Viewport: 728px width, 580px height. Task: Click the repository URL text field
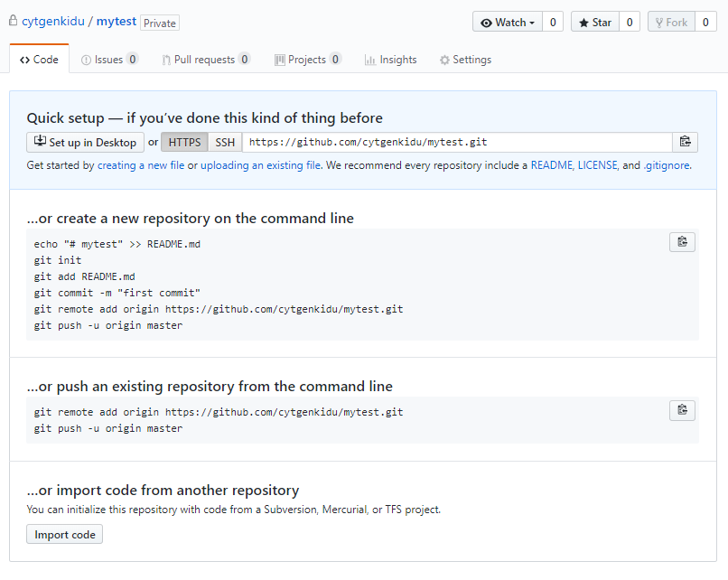(457, 142)
